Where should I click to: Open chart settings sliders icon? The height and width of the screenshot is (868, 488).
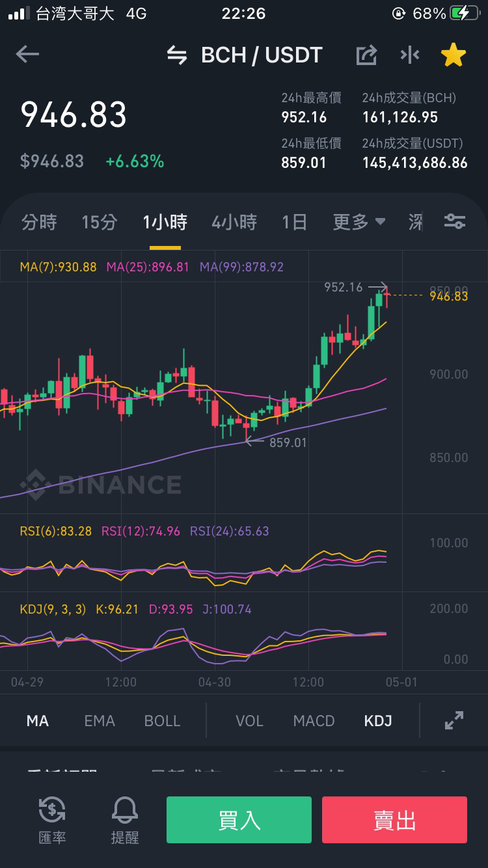(x=455, y=222)
